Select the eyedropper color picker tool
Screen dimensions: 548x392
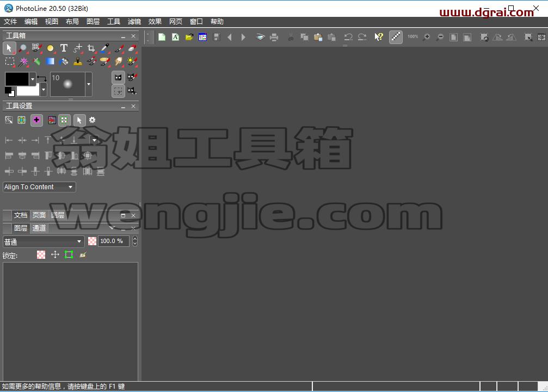tap(105, 48)
